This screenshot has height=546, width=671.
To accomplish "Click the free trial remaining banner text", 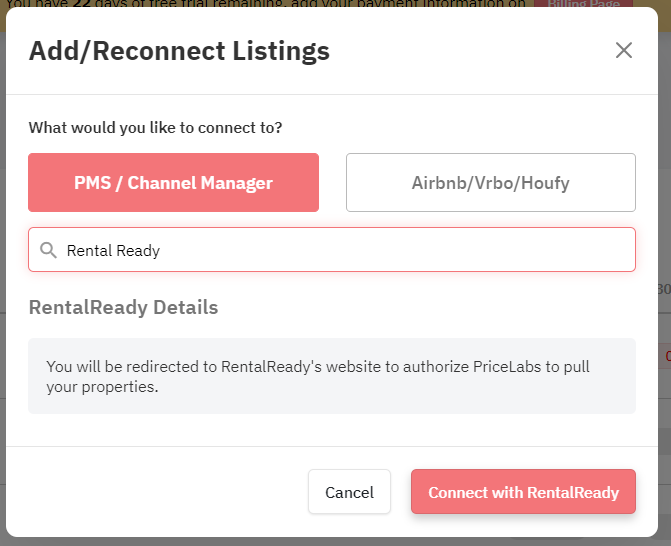I will [266, 3].
